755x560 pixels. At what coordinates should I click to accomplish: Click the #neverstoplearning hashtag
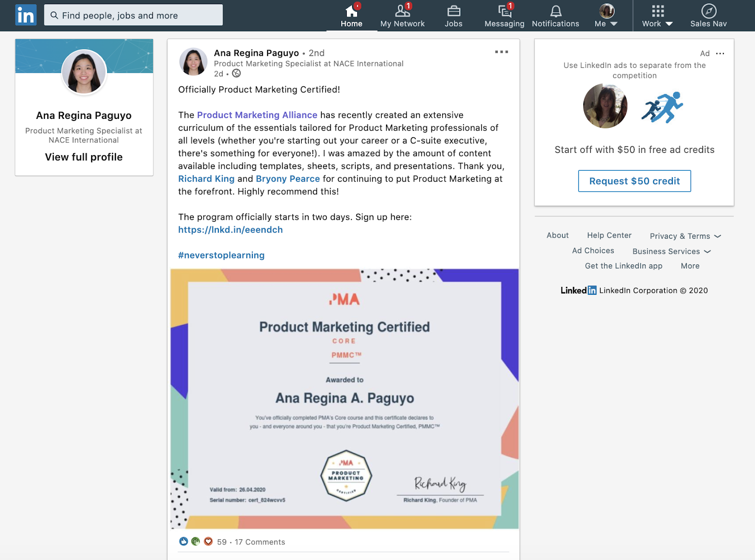(x=221, y=255)
